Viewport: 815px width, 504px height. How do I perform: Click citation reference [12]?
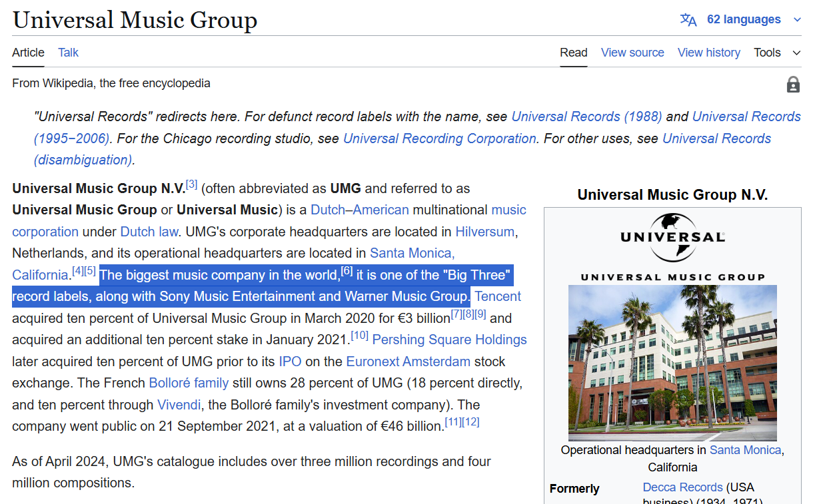470,422
